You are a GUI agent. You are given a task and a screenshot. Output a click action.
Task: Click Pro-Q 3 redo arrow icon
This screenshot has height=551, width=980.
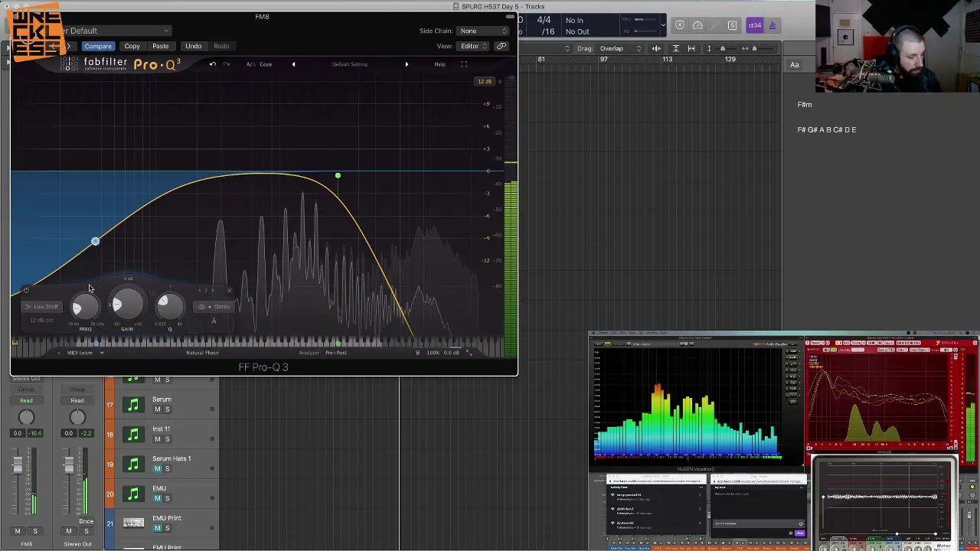(227, 64)
